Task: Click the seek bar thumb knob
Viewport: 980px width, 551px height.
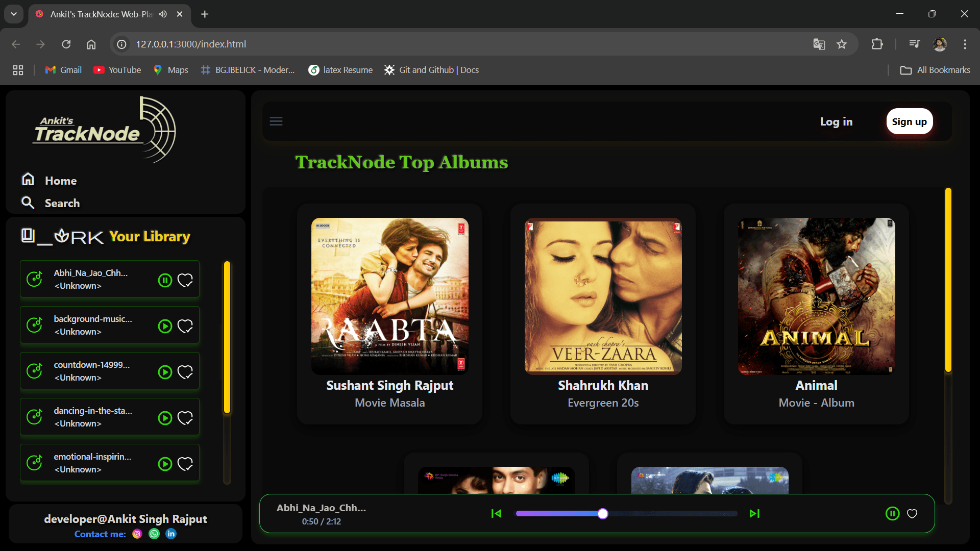Action: tap(603, 513)
